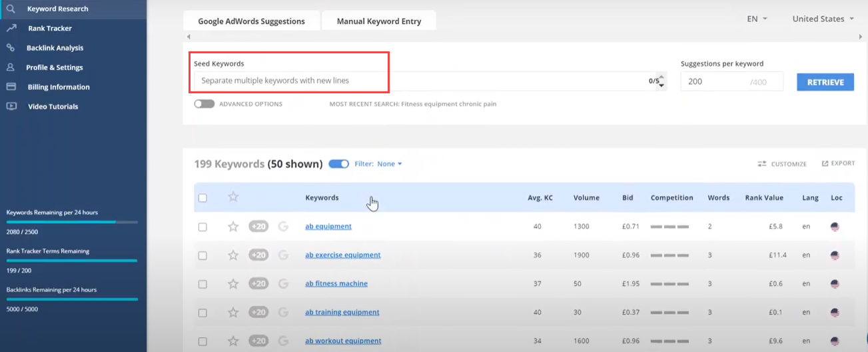Check the 'ab workout equipment' row checkbox
Image resolution: width=868 pixels, height=352 pixels.
click(203, 342)
